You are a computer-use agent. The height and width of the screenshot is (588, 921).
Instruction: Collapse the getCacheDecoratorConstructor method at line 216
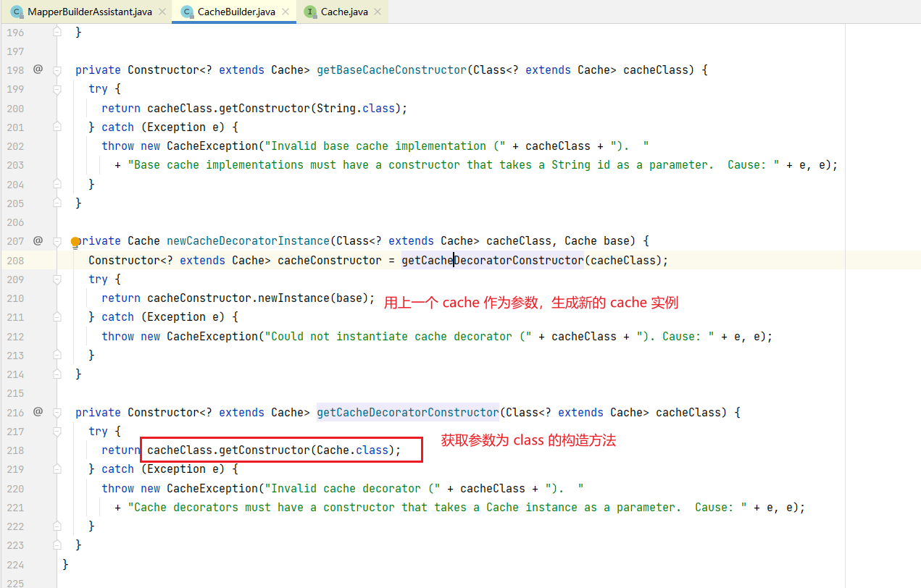coord(57,413)
